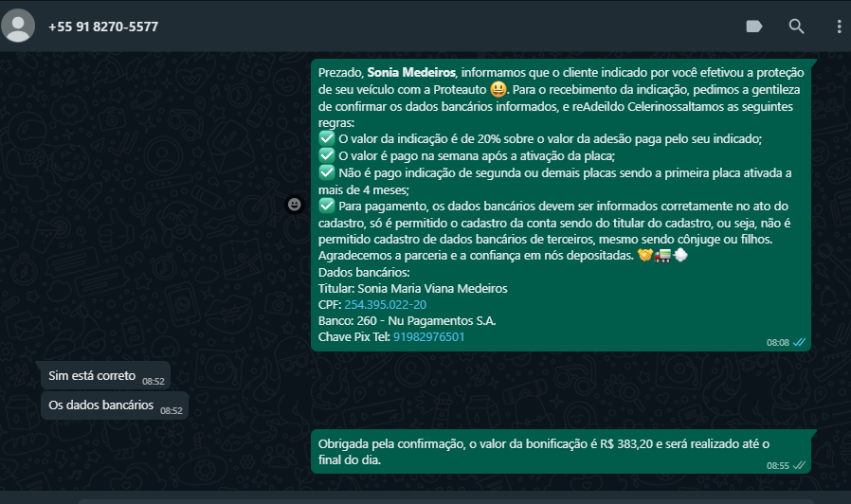Click read receipt ticks at 08:08
Viewport: 851px width, 504px height.
799,342
